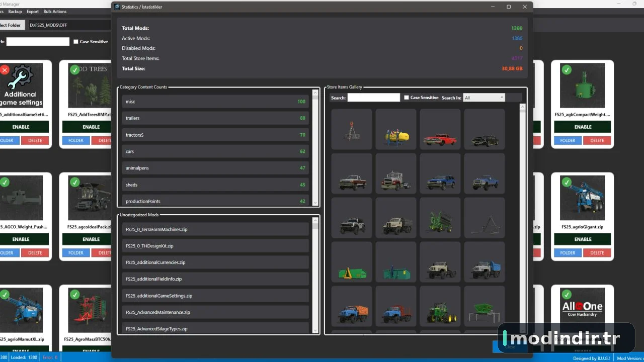This screenshot has height=362, width=644.
Task: Select FS25_additionalFieldInfo.zip entry
Action: (x=215, y=279)
